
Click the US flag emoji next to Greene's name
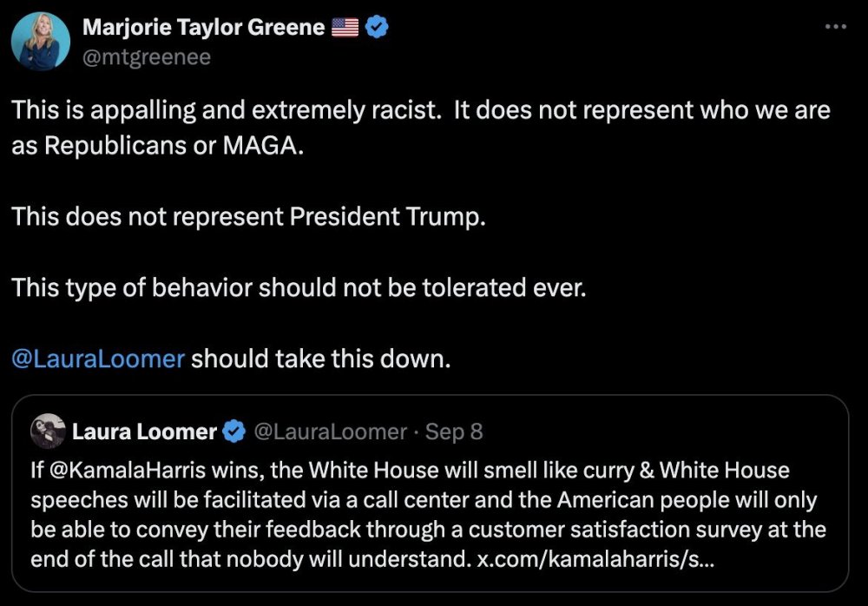tap(345, 28)
